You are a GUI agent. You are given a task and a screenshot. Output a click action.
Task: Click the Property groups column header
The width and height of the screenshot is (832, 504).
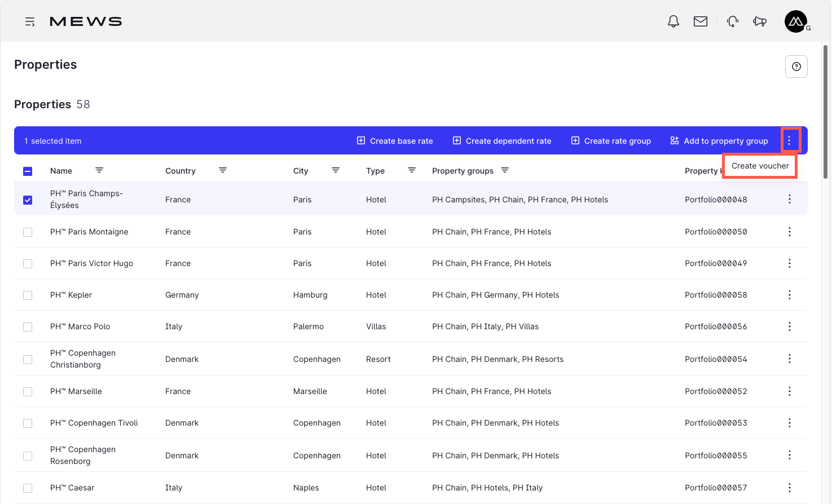(x=463, y=171)
